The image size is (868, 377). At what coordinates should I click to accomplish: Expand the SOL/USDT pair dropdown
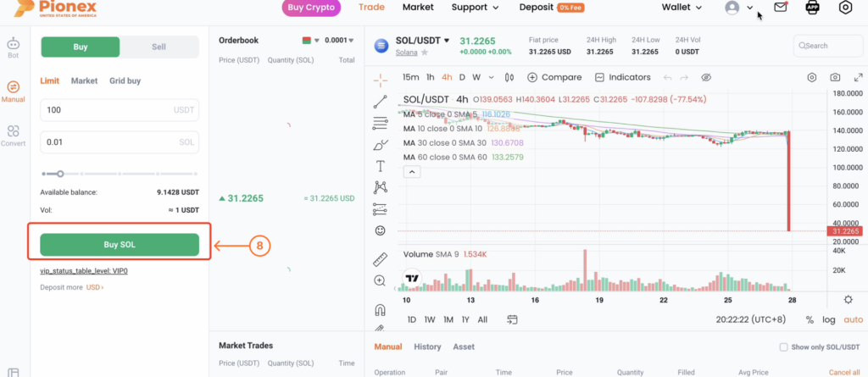tap(447, 41)
